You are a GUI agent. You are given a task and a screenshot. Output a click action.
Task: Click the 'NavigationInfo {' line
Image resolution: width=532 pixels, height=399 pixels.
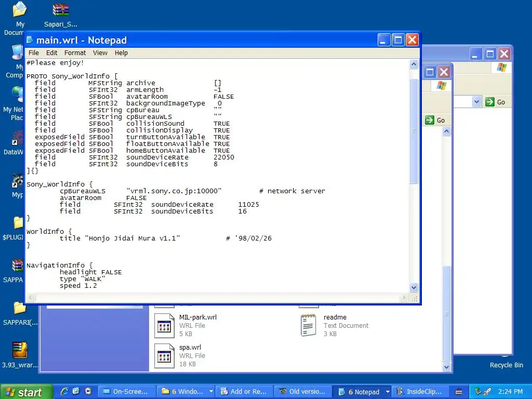tap(59, 265)
